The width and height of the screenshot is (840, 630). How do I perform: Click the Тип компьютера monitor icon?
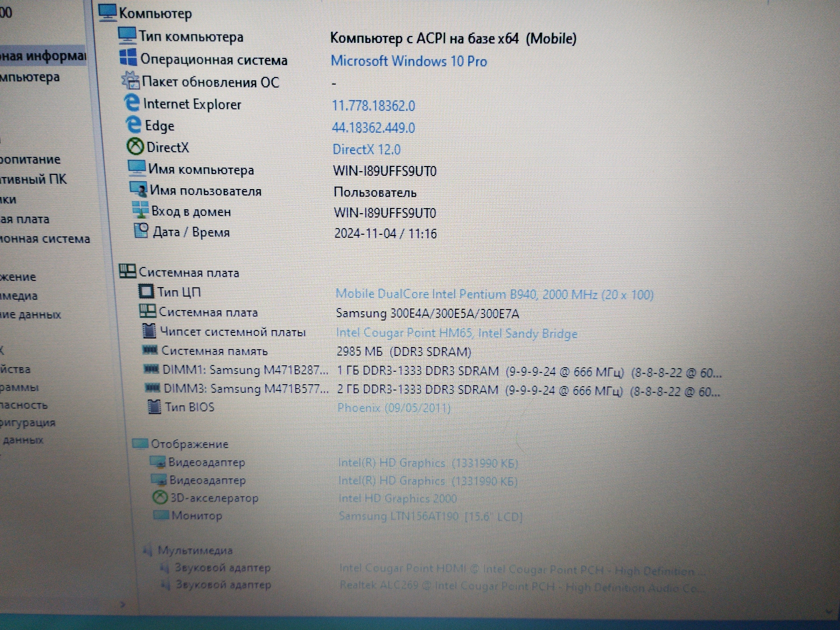coord(127,35)
